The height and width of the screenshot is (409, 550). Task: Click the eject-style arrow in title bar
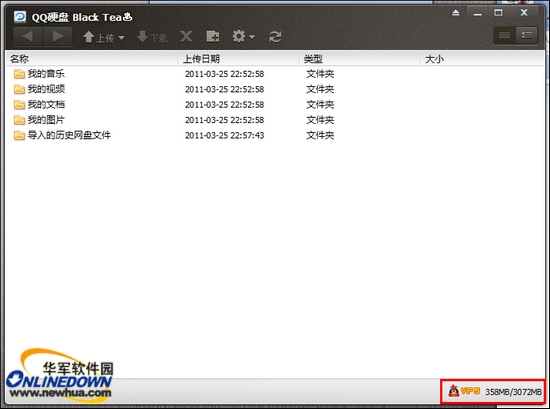pos(456,13)
